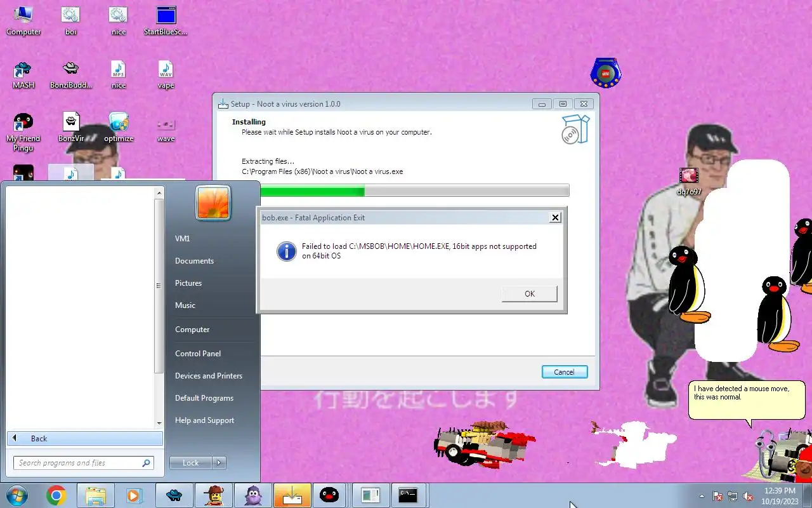Open the Computer desktop icon
The image size is (812, 508).
pos(23,20)
